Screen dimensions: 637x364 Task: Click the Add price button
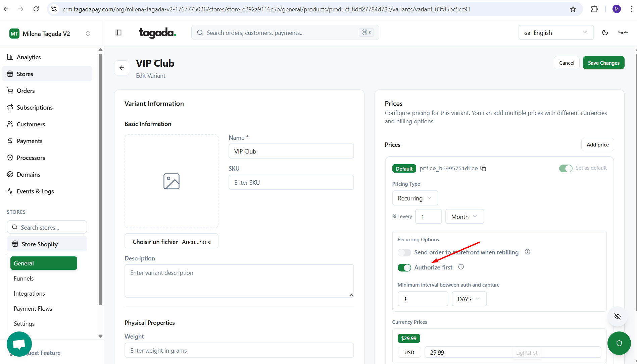tap(597, 144)
